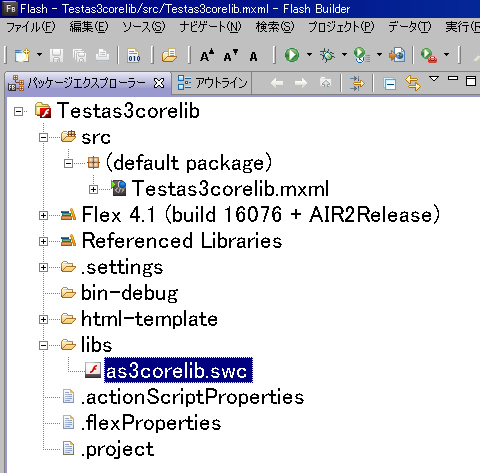Select the src folder

click(96, 138)
